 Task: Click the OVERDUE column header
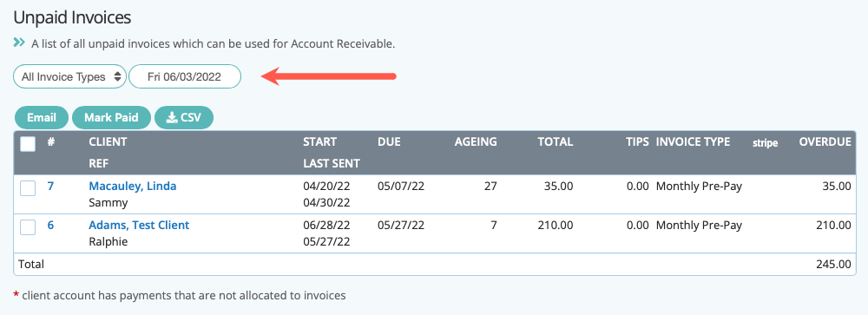825,142
